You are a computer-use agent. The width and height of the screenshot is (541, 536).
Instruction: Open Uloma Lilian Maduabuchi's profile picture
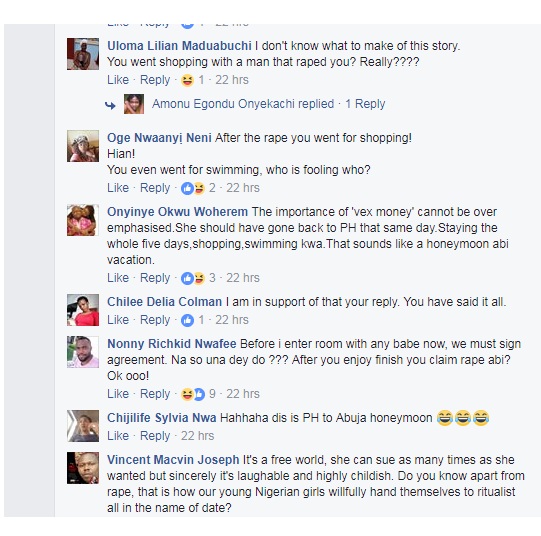click(83, 54)
